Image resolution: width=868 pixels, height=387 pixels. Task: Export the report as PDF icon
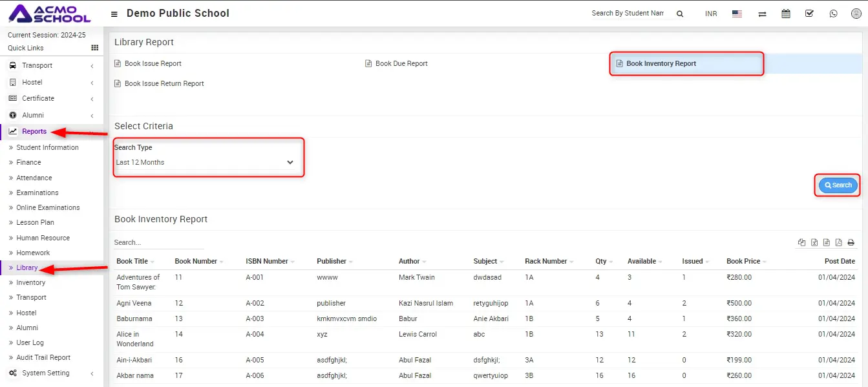pyautogui.click(x=838, y=243)
